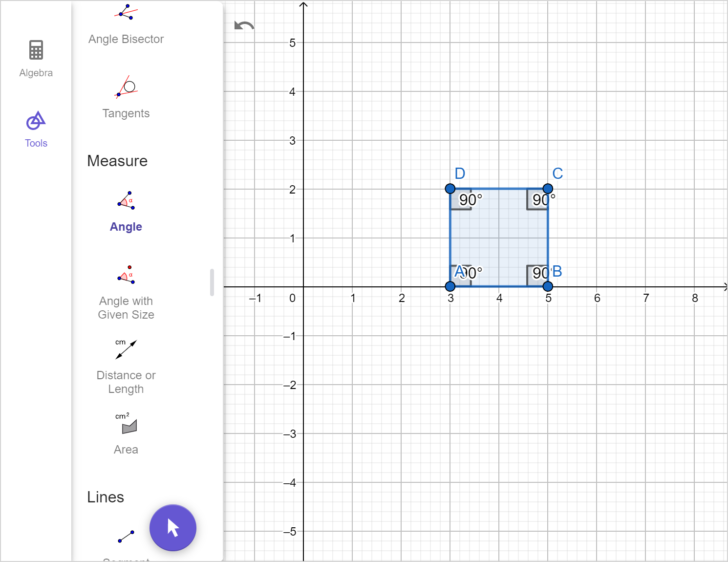Click the Measure section heading
728x562 pixels.
click(117, 161)
